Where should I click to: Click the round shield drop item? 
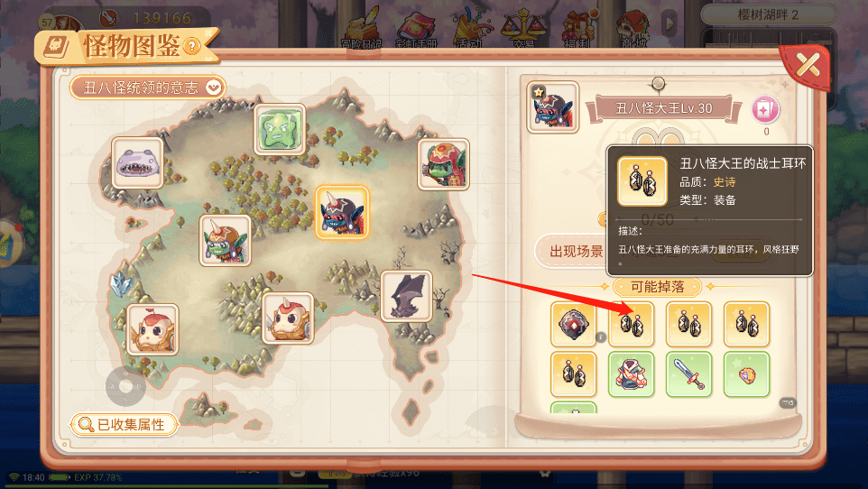(574, 325)
